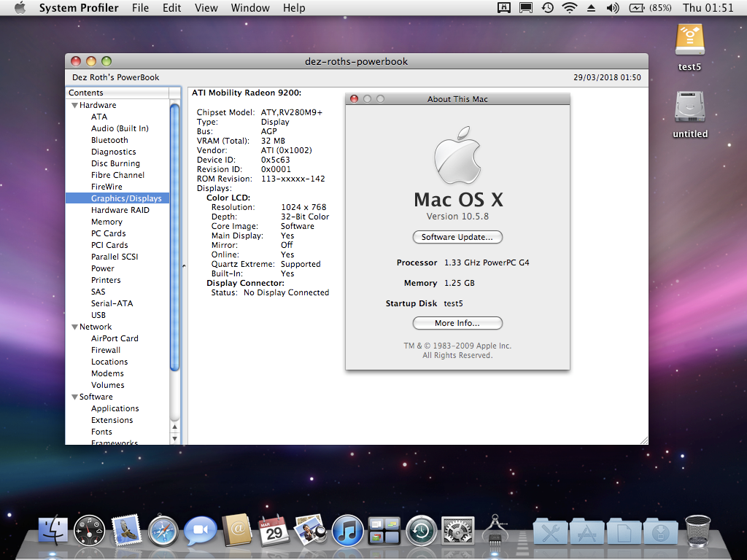Close the About This Mac window
The height and width of the screenshot is (560, 747).
354,99
